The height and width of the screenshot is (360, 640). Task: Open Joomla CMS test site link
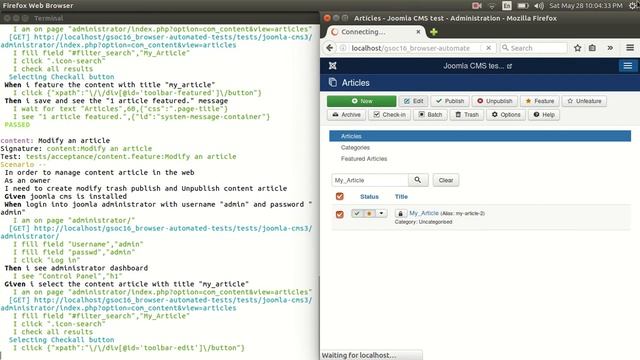tap(477, 66)
